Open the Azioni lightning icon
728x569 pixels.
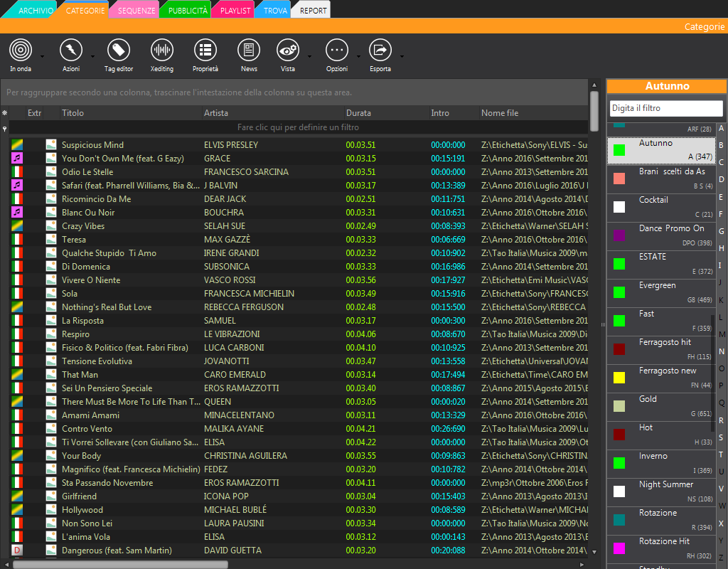pyautogui.click(x=70, y=50)
